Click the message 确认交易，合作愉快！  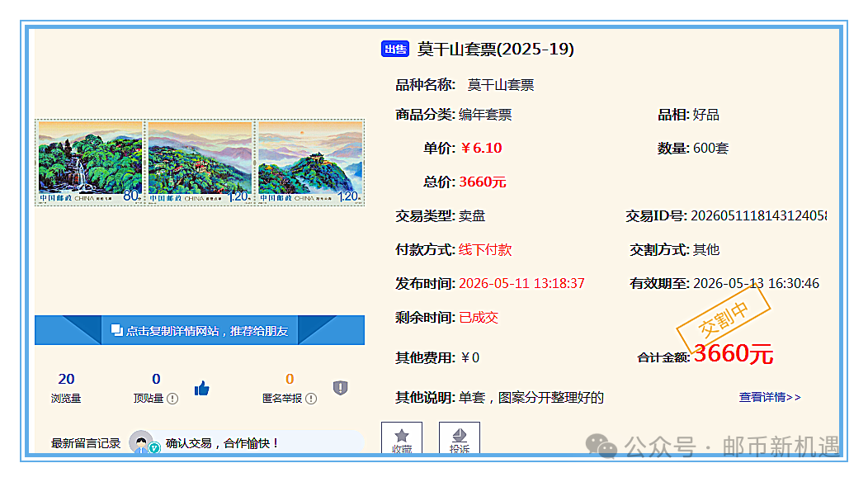point(222,443)
